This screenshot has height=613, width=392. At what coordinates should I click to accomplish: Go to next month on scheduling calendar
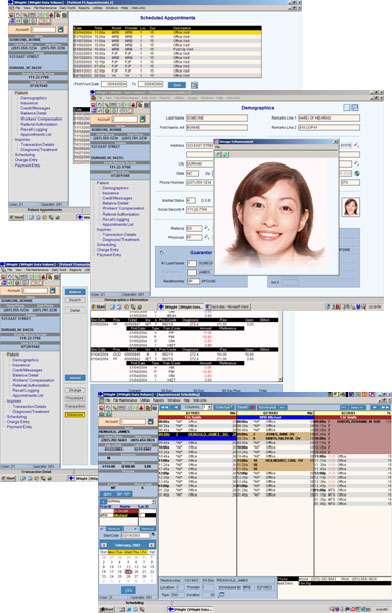point(151,545)
